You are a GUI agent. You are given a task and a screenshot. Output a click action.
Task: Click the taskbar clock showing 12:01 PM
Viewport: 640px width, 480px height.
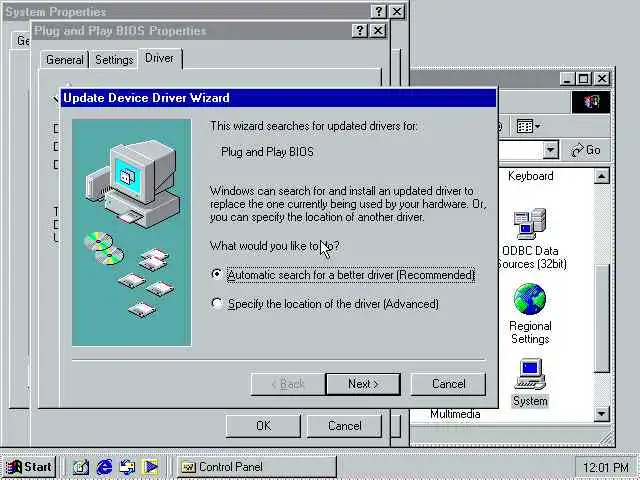(606, 467)
